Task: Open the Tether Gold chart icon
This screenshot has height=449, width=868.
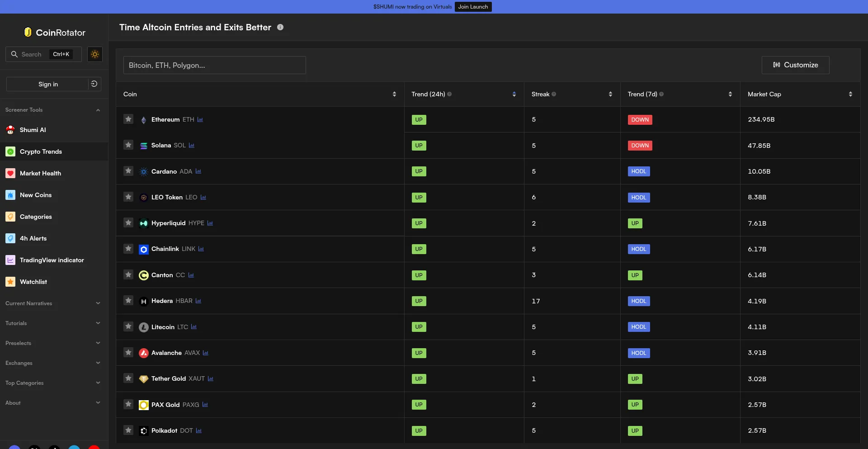Action: tap(211, 379)
